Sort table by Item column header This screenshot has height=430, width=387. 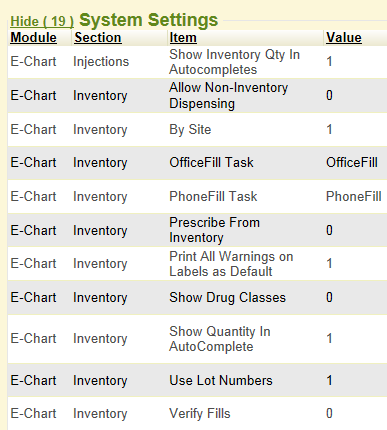click(183, 37)
